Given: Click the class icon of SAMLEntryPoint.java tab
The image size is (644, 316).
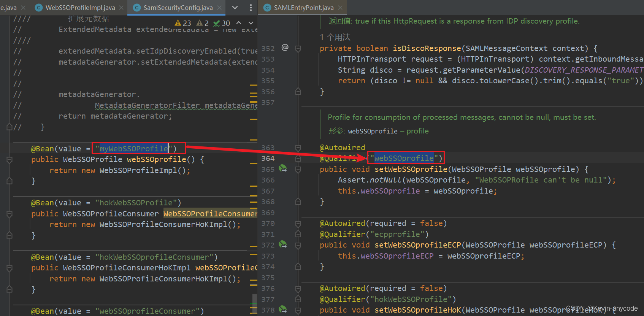Looking at the screenshot, I should [267, 8].
